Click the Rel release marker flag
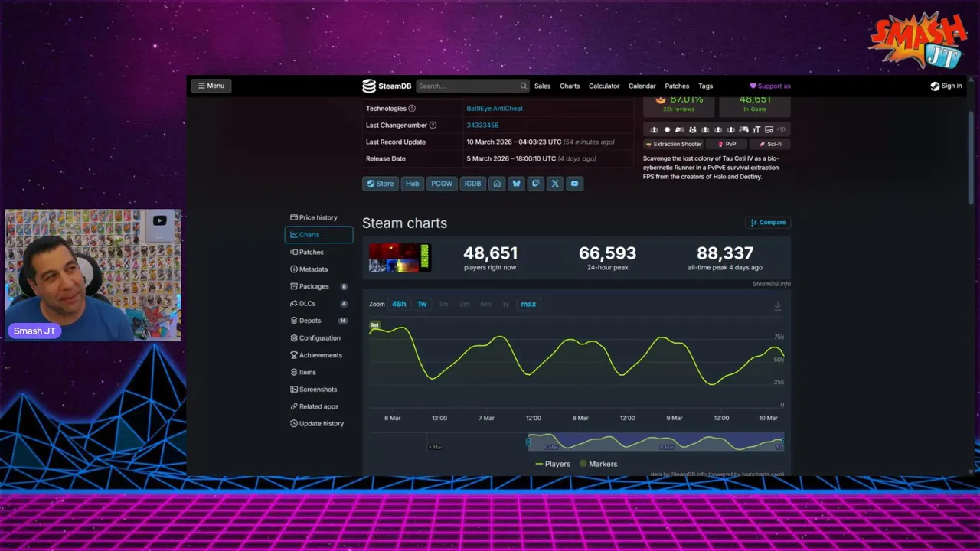Viewport: 980px width, 551px height. [374, 326]
